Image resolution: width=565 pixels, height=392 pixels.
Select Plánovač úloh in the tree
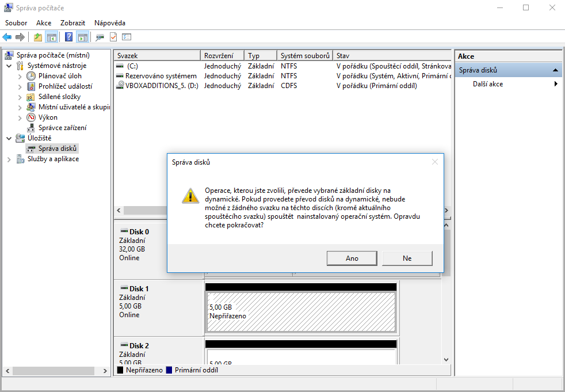pyautogui.click(x=60, y=76)
